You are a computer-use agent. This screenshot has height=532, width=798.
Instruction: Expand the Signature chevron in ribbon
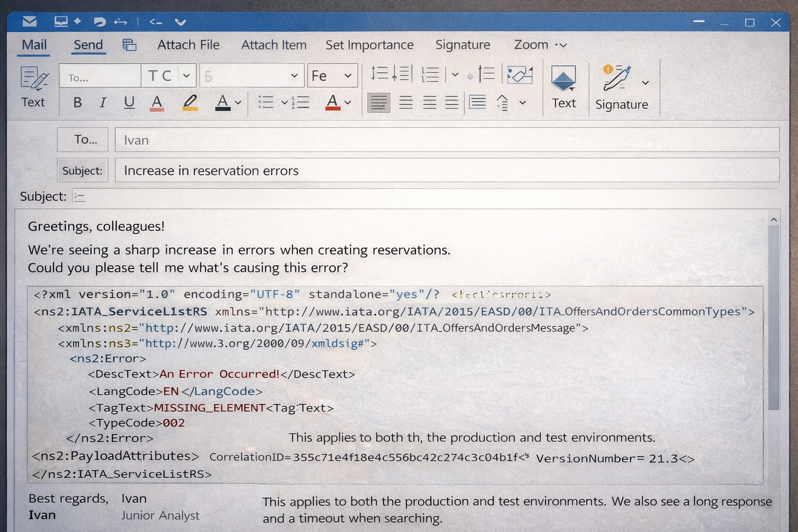(x=645, y=83)
